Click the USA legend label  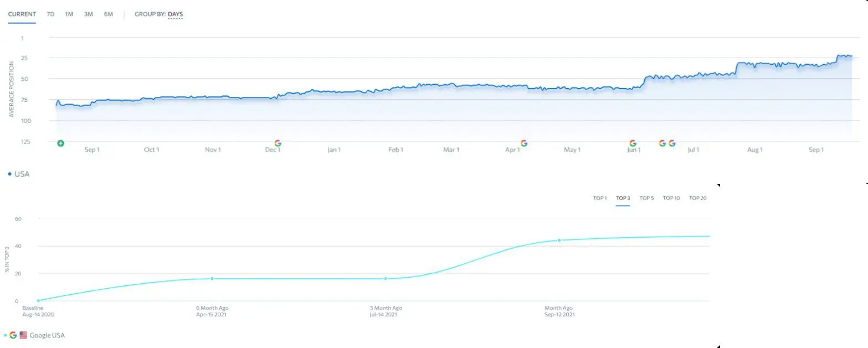click(22, 174)
